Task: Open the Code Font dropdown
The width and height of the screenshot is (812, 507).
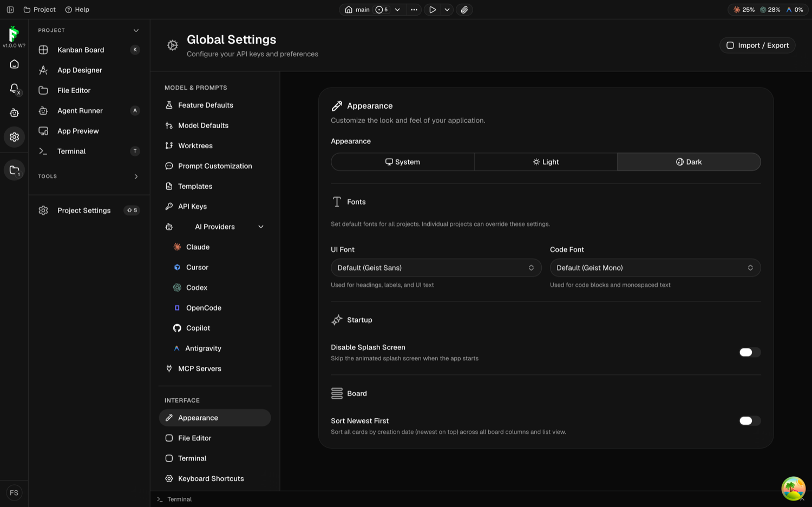Action: coord(655,268)
